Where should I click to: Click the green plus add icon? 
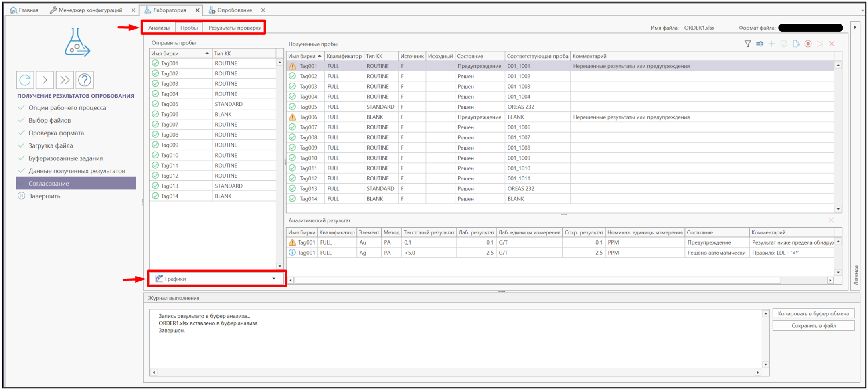[771, 44]
